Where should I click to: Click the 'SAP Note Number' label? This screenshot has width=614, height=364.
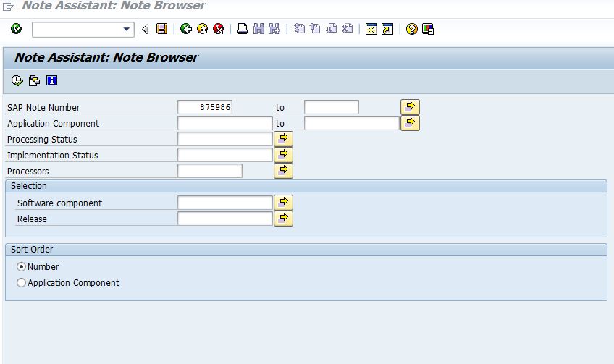coord(43,108)
